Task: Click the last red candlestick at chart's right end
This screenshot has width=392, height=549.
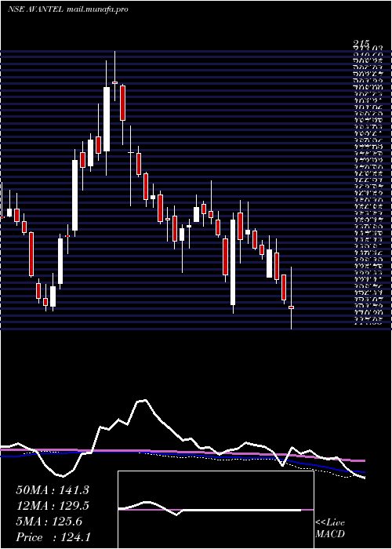Action: coord(291,307)
